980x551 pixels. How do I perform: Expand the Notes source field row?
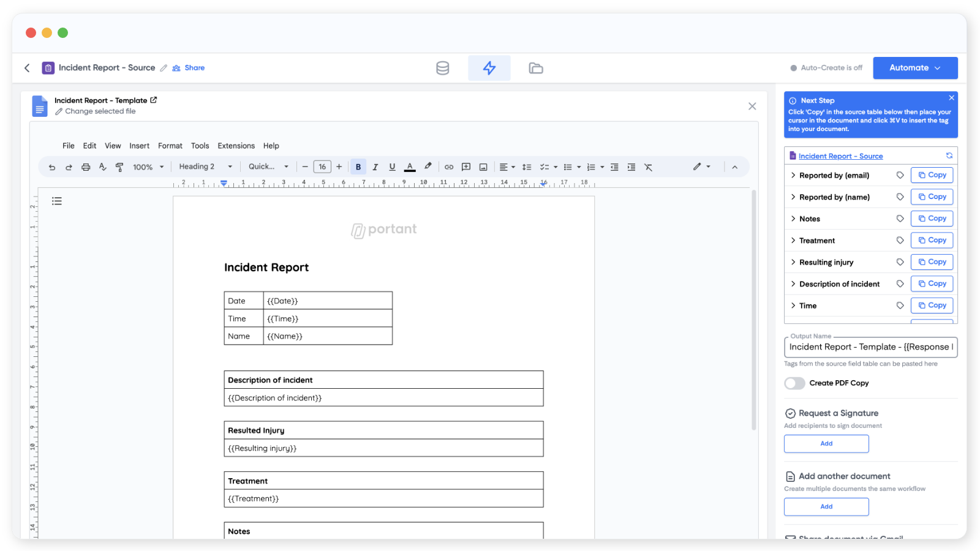793,219
